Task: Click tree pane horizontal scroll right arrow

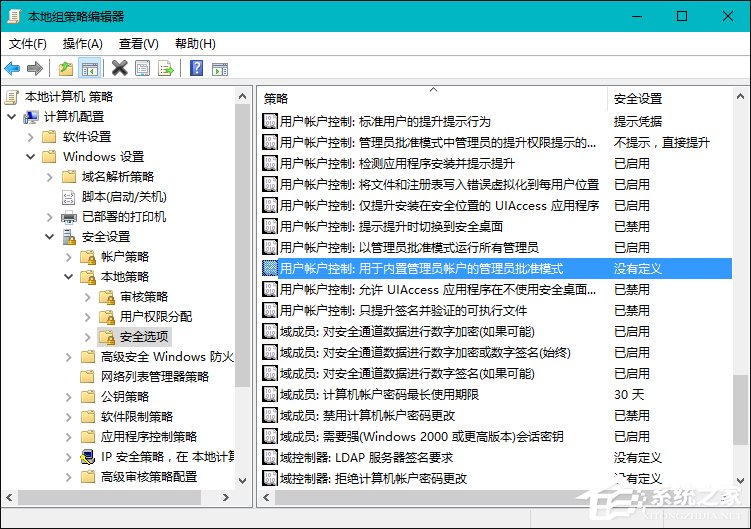Action: click(x=226, y=498)
